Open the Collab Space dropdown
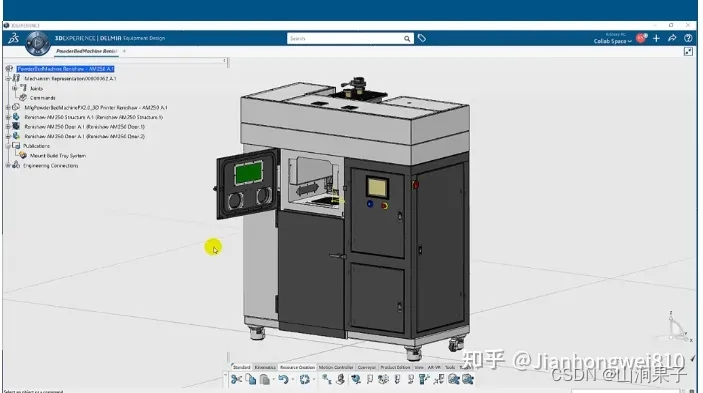 (612, 41)
